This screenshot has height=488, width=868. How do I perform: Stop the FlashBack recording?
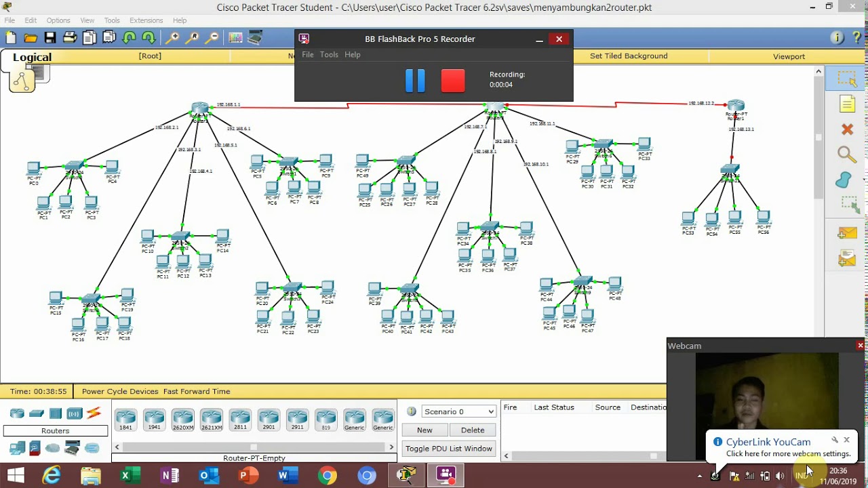(453, 81)
